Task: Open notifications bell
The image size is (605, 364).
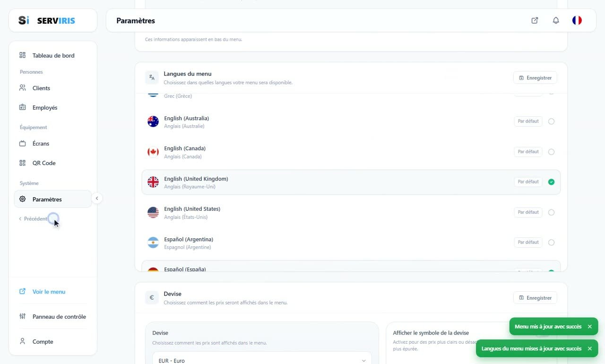Action: coord(556,20)
